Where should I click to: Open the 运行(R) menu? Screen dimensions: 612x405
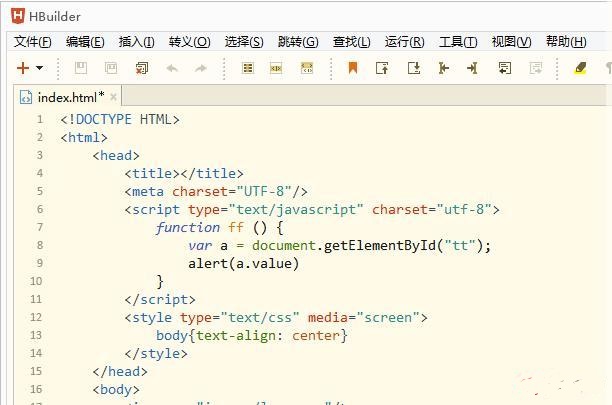(404, 41)
